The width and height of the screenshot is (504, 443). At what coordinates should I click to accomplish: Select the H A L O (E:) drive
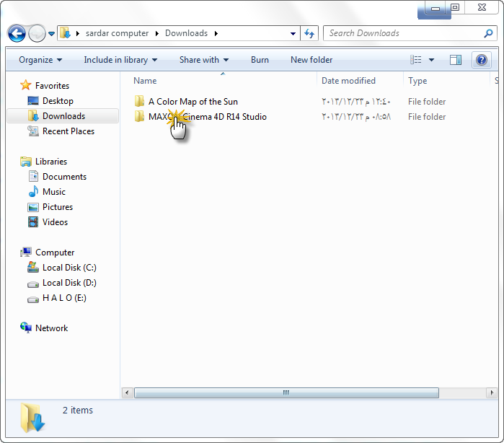click(x=64, y=298)
